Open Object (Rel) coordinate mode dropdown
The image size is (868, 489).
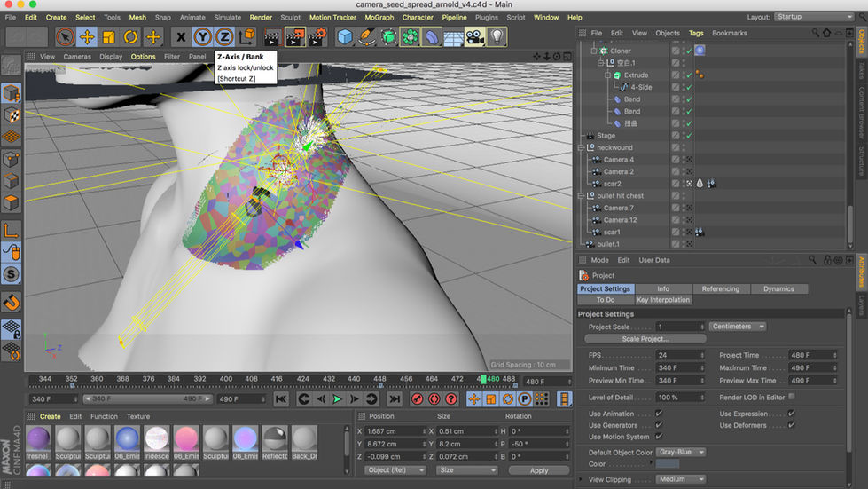click(395, 470)
